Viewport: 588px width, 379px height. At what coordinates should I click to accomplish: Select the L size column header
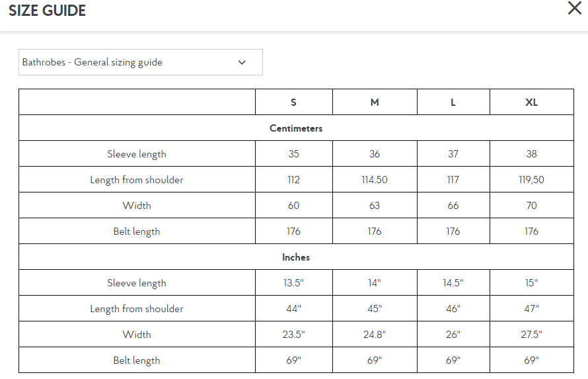coord(453,102)
